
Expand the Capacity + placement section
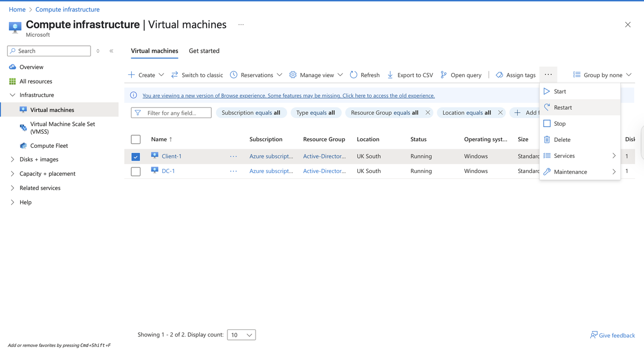13,173
